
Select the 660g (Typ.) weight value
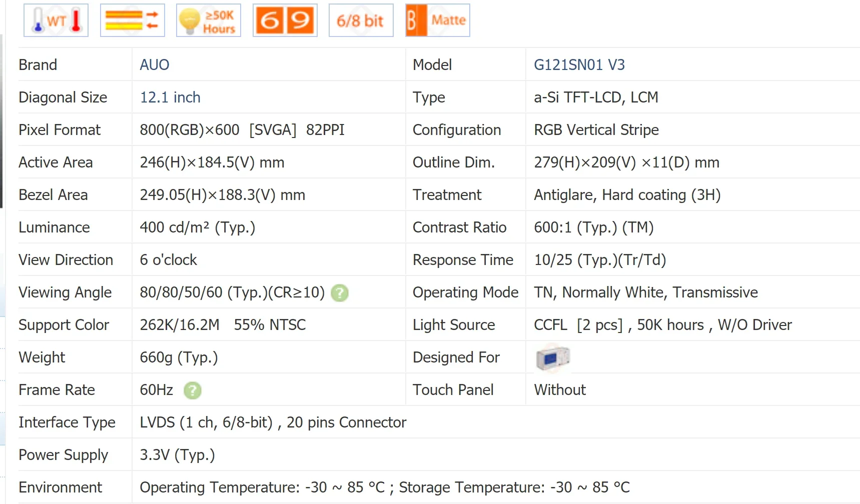[179, 357]
